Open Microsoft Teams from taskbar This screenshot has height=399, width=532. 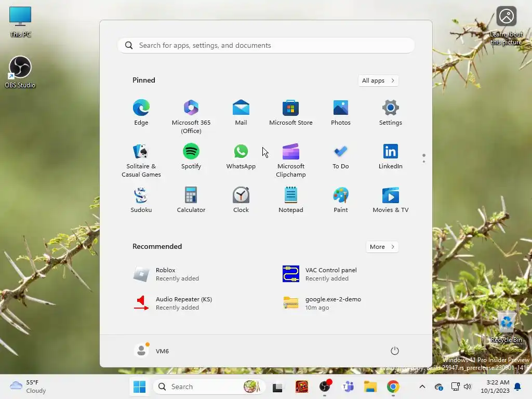click(x=348, y=387)
